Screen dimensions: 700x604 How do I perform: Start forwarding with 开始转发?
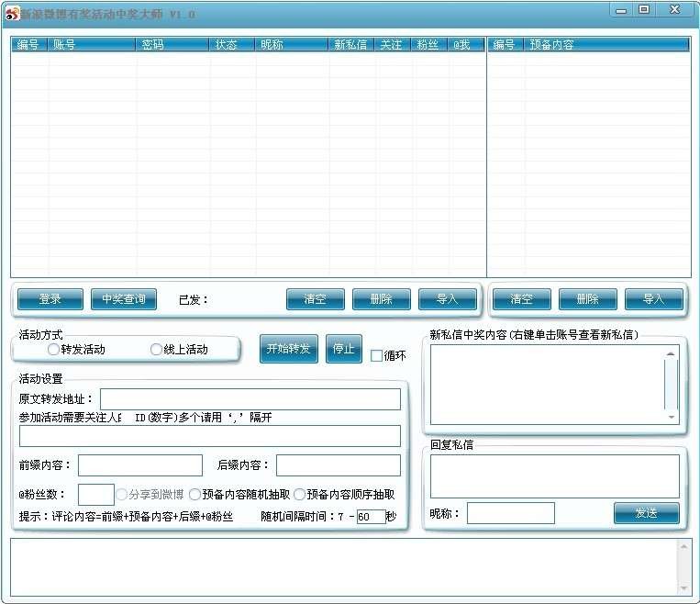(x=289, y=349)
